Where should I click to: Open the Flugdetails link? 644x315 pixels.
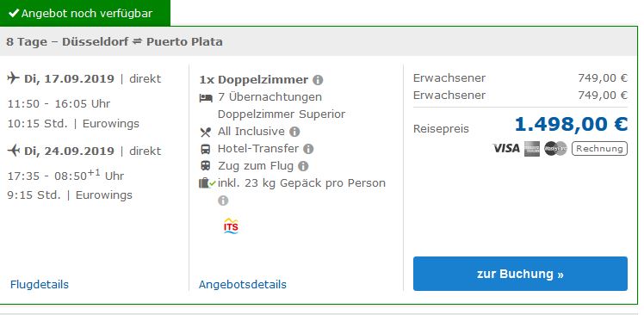(x=40, y=285)
